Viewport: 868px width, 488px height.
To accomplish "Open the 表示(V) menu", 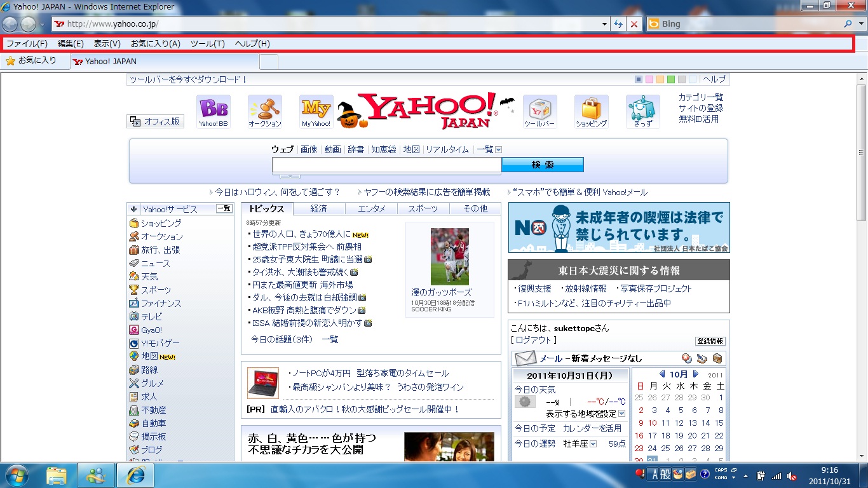I will coord(107,44).
